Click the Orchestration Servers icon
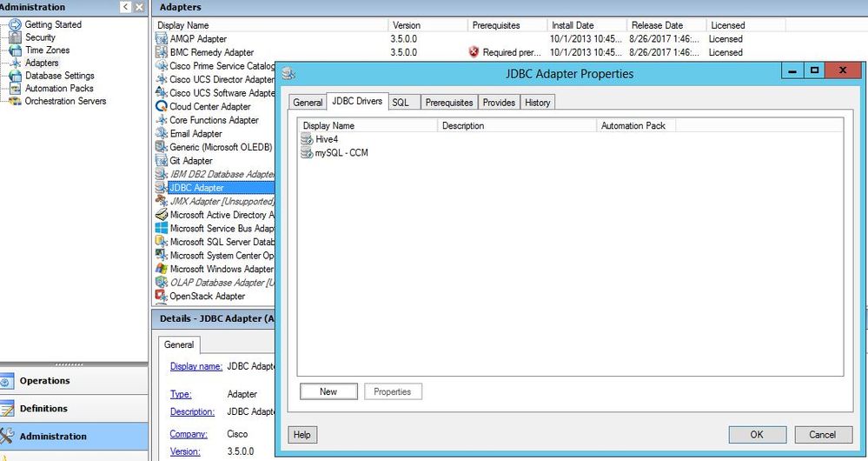 (16, 102)
